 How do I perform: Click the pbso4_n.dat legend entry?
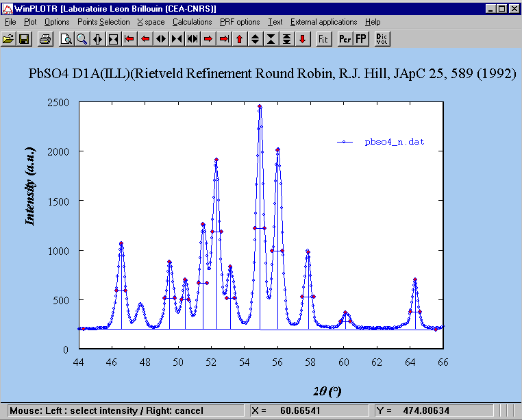coord(394,143)
